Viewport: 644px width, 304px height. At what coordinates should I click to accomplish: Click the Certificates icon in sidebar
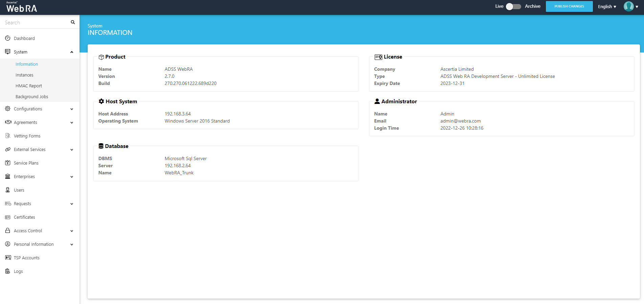[x=7, y=217]
